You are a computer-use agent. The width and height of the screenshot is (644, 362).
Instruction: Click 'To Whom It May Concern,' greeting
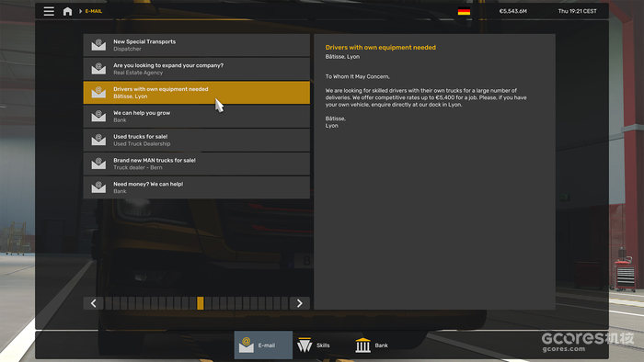(357, 76)
